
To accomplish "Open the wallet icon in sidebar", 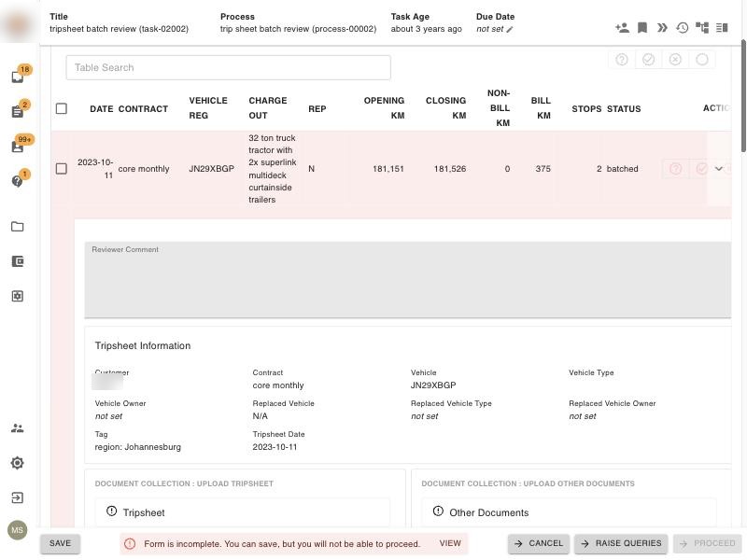I will [x=18, y=261].
